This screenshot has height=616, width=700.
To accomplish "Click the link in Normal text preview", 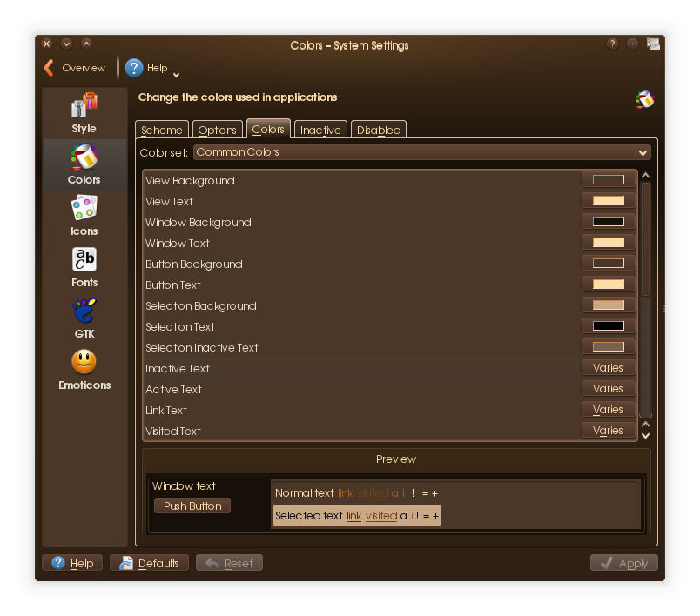I will (345, 493).
